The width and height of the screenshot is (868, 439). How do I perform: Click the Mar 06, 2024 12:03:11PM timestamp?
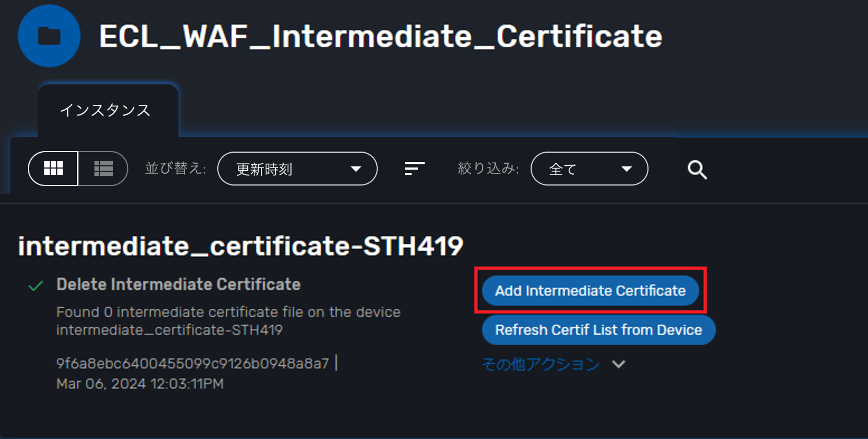pyautogui.click(x=140, y=383)
